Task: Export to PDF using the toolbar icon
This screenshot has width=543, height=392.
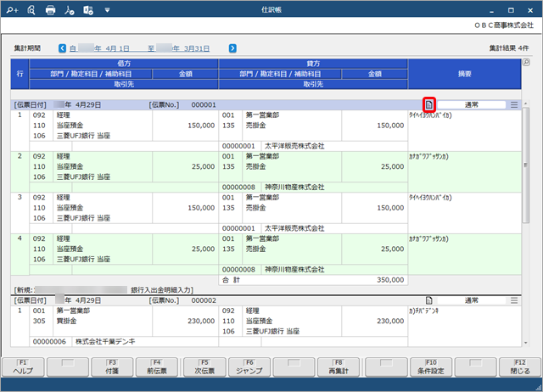Action: click(70, 10)
